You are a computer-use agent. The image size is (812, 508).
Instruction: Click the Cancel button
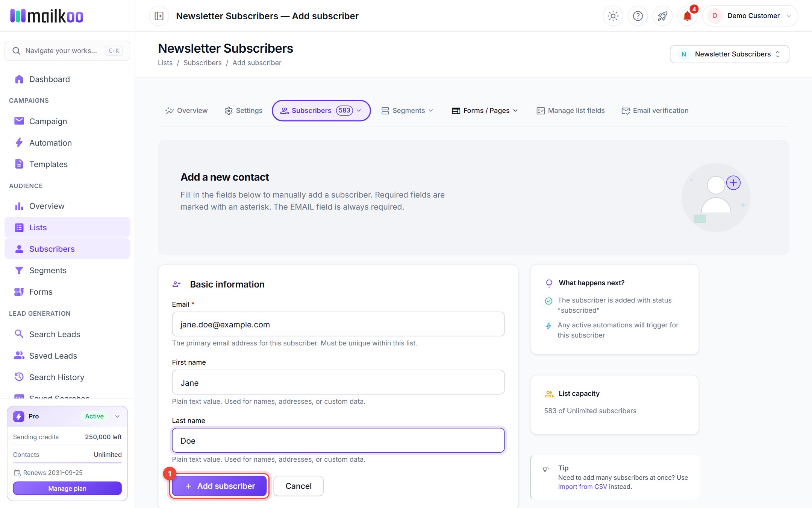tap(298, 486)
